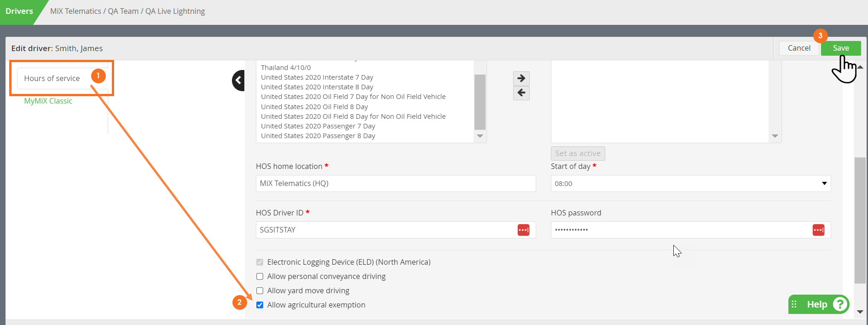Click the available rulesets list down arrow
This screenshot has width=868, height=325.
point(480,136)
